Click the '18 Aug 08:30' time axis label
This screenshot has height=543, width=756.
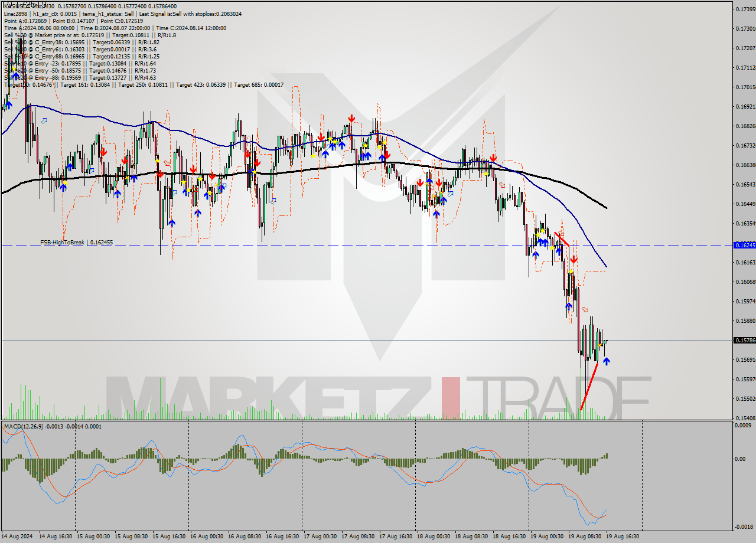(471, 537)
